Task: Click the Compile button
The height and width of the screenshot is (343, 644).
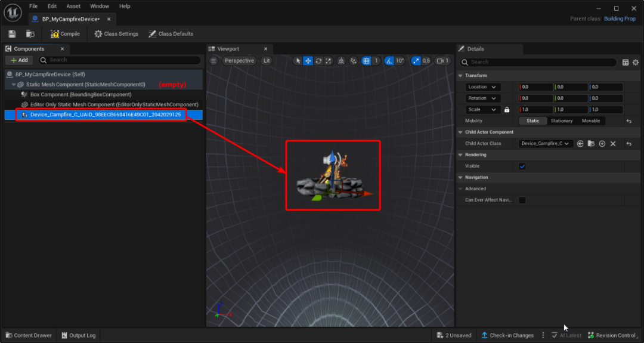Action: pyautogui.click(x=66, y=34)
